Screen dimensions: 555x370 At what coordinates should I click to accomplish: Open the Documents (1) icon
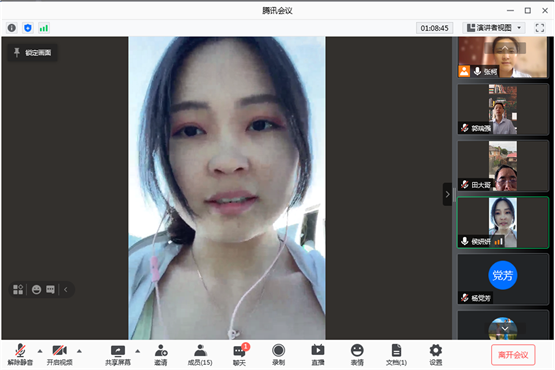click(x=396, y=355)
